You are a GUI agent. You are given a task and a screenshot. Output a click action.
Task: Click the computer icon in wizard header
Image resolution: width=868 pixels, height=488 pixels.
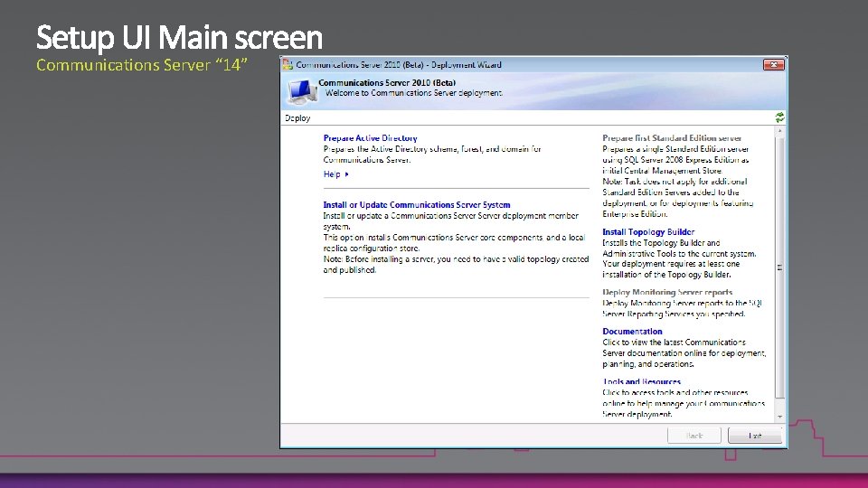click(x=302, y=91)
